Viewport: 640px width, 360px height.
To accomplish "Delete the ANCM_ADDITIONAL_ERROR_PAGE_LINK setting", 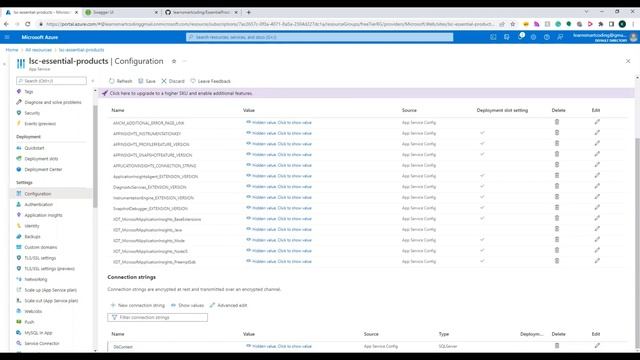I will click(557, 122).
